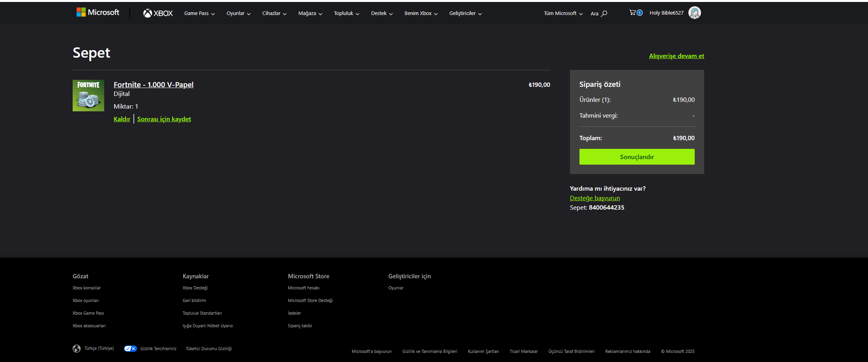Viewport: 868px width, 362px height.
Task: Click Türkçe (Türkiye) language selector
Action: (x=99, y=348)
